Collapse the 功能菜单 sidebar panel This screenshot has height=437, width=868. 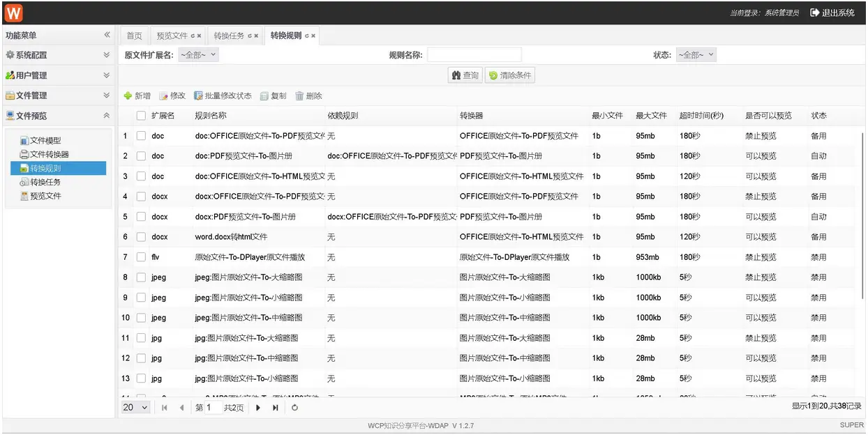(x=107, y=35)
